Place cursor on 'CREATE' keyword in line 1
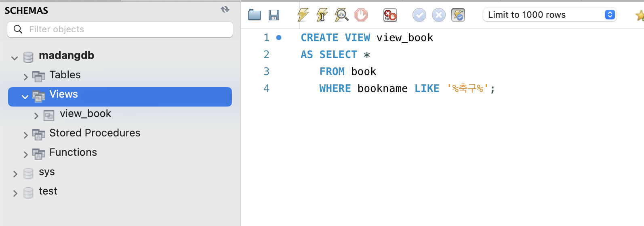Screen dimensions: 644x226 (x=320, y=38)
